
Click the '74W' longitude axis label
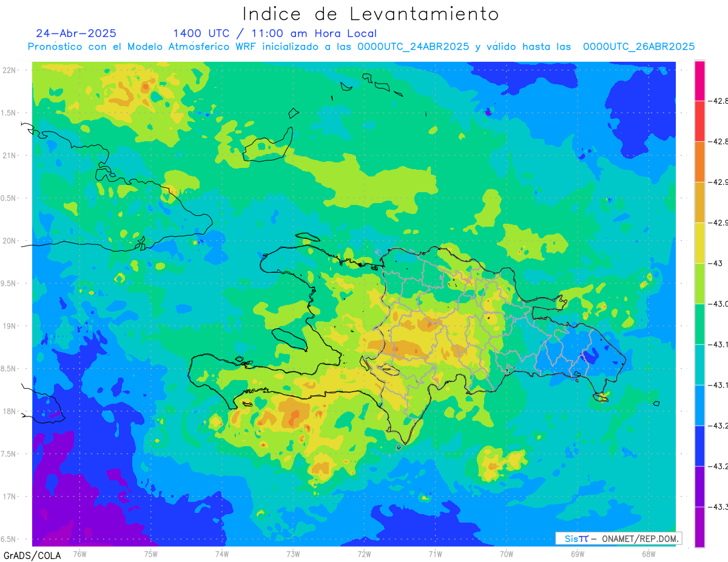pyautogui.click(x=221, y=554)
